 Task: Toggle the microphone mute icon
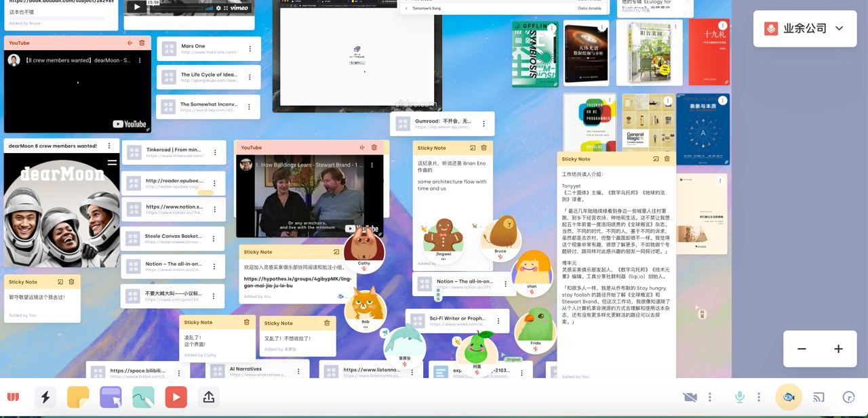click(x=740, y=397)
